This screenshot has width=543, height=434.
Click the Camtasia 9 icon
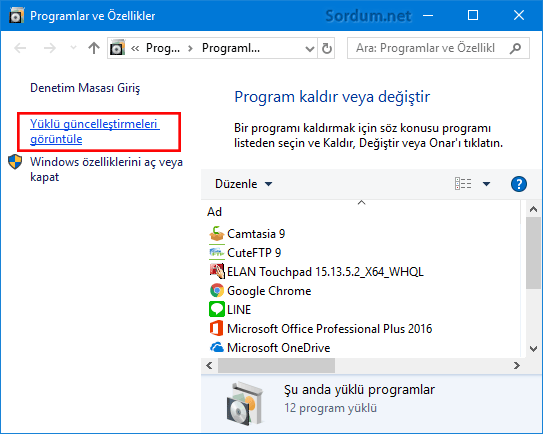(217, 233)
